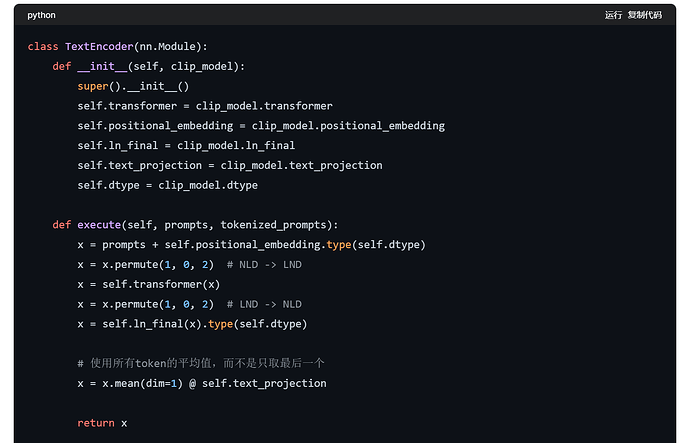Image resolution: width=690 pixels, height=443 pixels.
Task: Click the self.text_projection assignment line
Action: click(230, 165)
